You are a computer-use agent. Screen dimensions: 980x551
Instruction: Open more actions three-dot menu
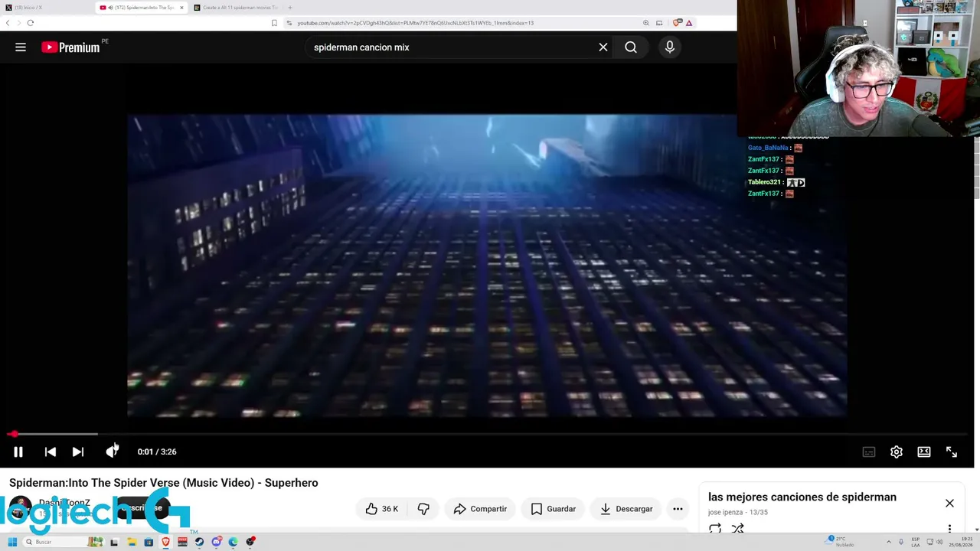coord(678,509)
